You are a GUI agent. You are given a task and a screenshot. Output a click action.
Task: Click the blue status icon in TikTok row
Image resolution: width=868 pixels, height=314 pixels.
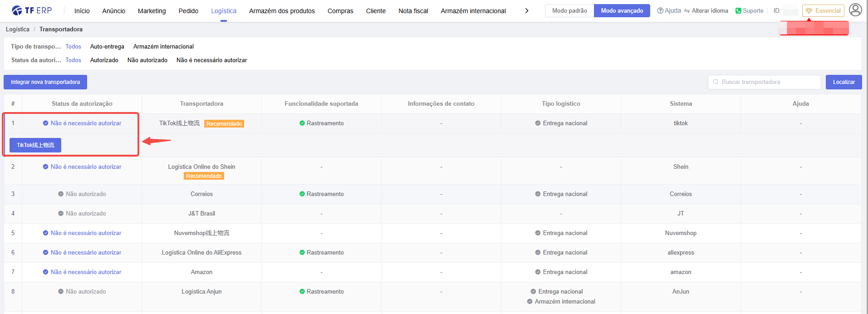coord(45,123)
